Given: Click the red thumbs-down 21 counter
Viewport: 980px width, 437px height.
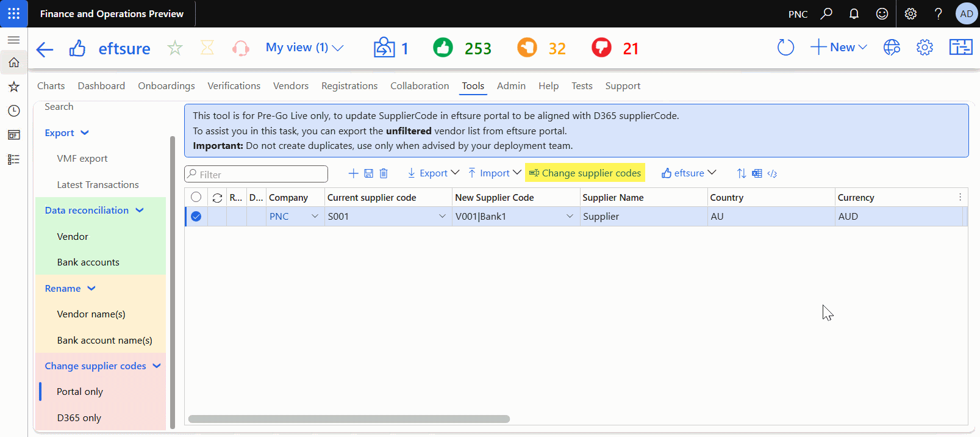Looking at the screenshot, I should pyautogui.click(x=615, y=48).
